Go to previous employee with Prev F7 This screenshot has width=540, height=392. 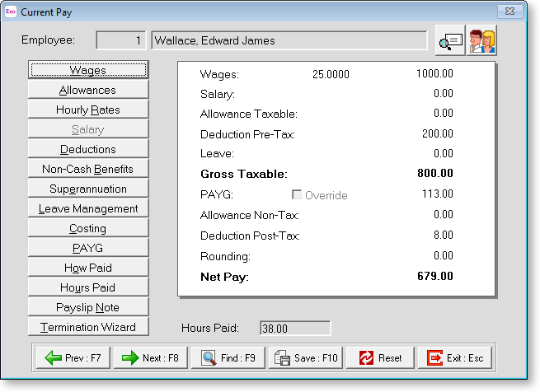coord(73,358)
